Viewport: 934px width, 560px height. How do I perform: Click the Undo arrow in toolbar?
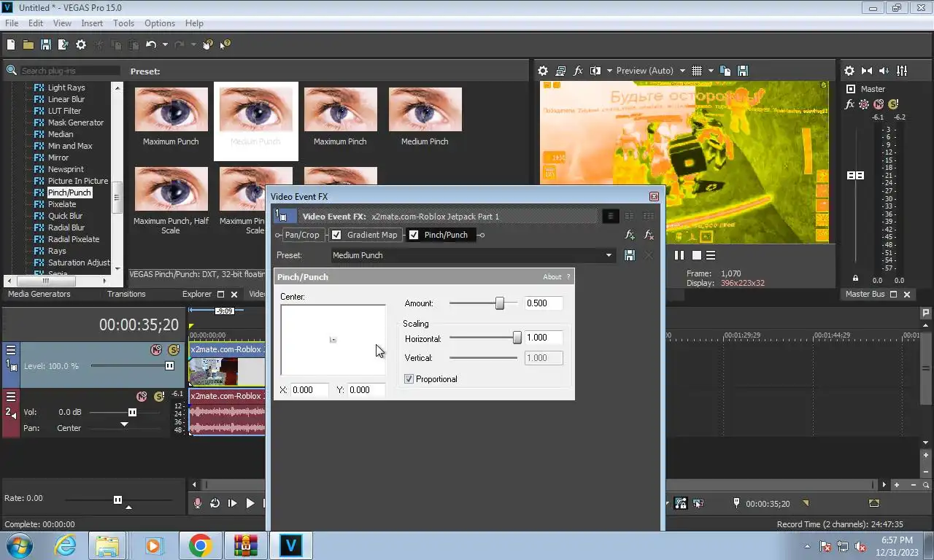[151, 44]
